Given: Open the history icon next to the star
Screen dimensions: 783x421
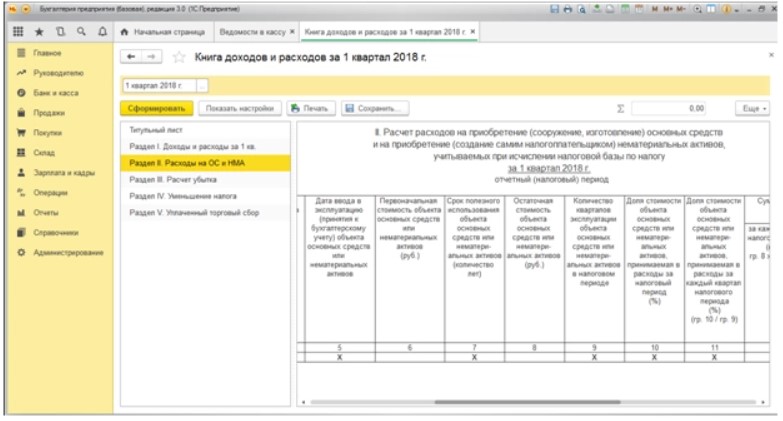Looking at the screenshot, I should coord(60,32).
